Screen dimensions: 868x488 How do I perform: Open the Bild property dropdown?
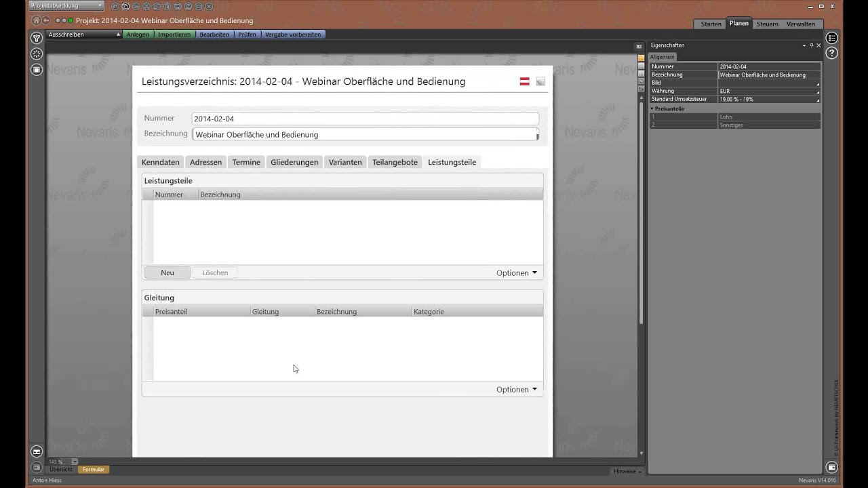tap(817, 83)
